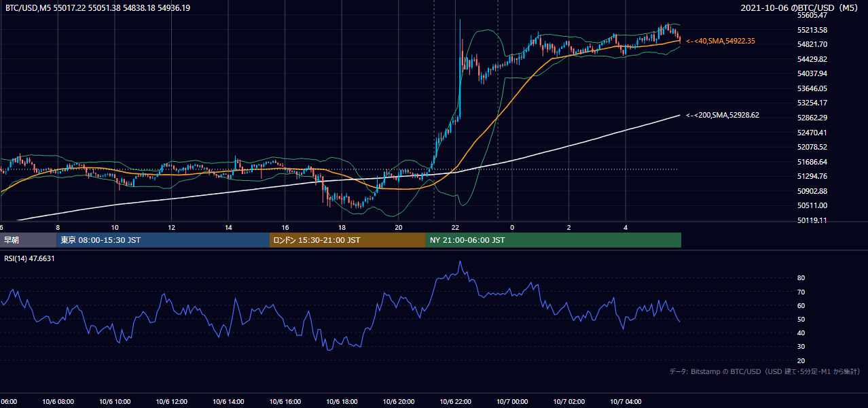The image size is (868, 408).
Task: Click the 10/6 16:00 time label
Action: point(285,402)
